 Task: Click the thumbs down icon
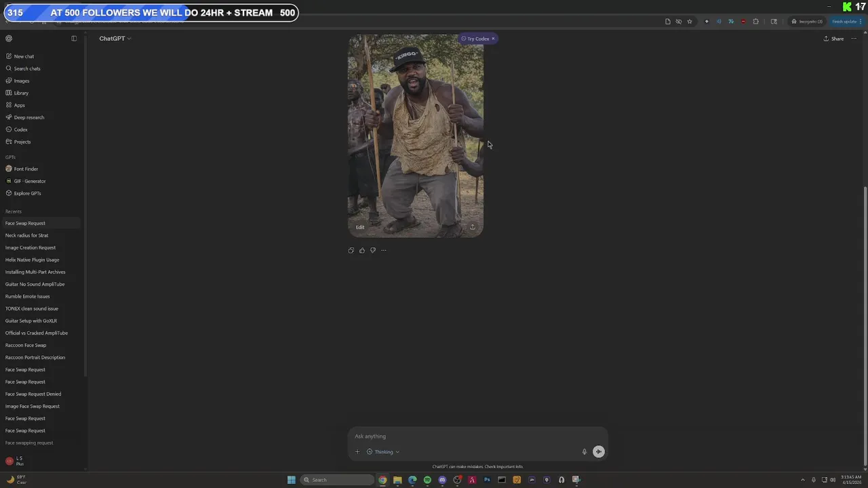coord(372,250)
